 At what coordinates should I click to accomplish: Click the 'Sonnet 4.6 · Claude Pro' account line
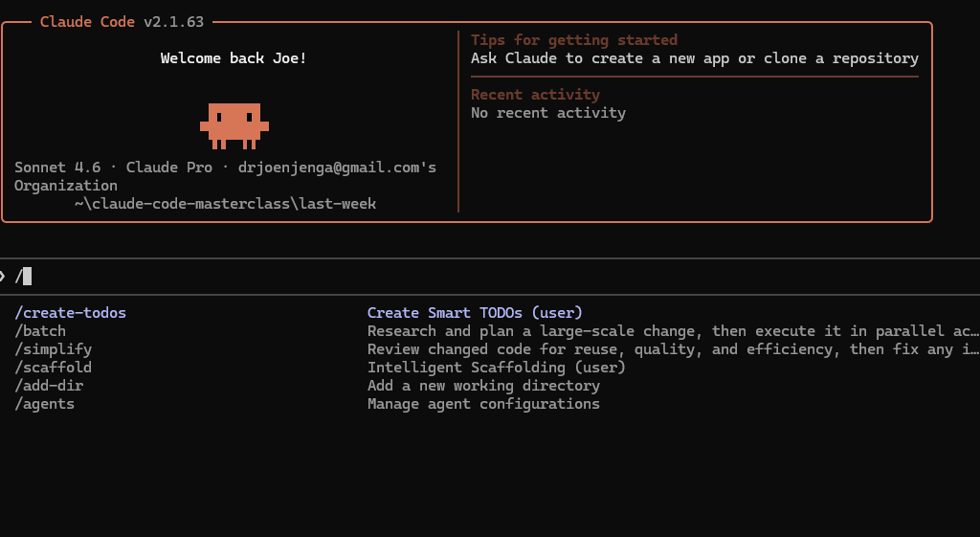pyautogui.click(x=225, y=168)
